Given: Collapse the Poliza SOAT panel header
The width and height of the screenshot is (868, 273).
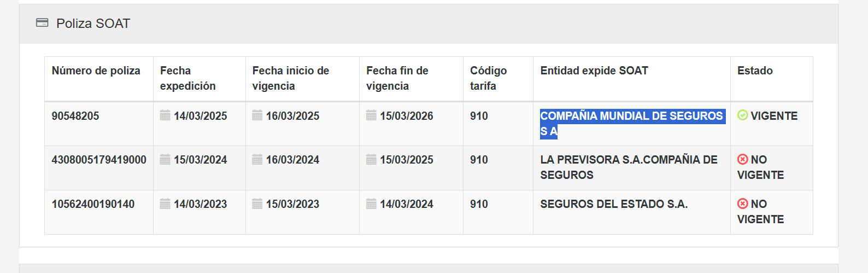Looking at the screenshot, I should pos(93,24).
